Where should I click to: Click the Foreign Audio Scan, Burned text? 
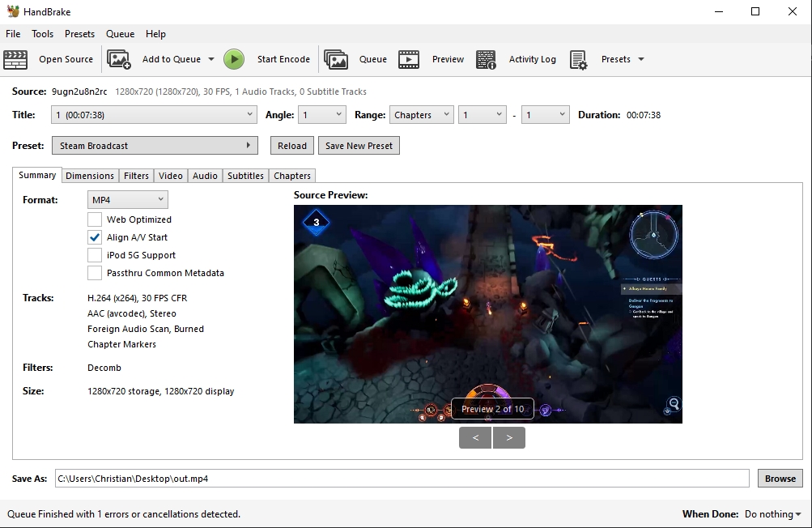146,329
